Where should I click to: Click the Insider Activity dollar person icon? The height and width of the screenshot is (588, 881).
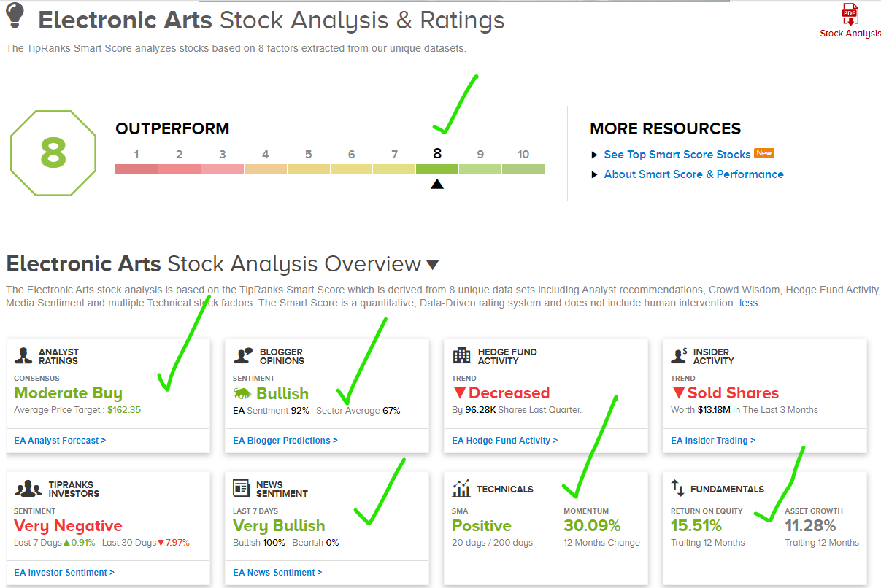coord(680,356)
